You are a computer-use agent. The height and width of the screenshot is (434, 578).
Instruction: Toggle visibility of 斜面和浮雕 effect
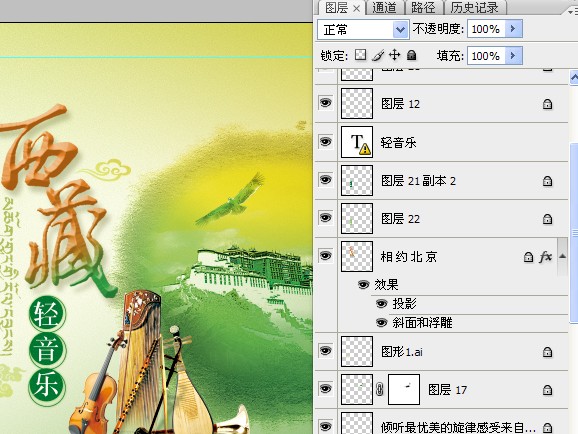(382, 323)
